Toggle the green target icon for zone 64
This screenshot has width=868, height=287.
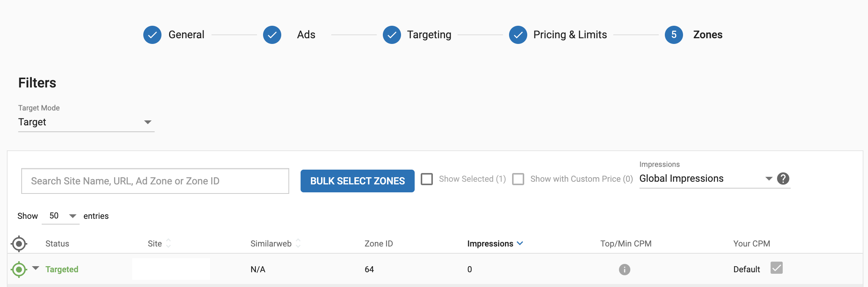pyautogui.click(x=19, y=270)
